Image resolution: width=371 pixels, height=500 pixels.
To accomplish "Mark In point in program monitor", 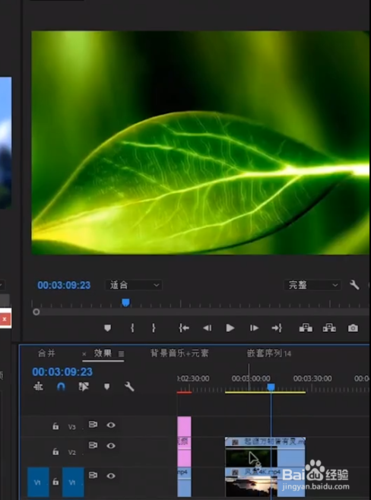I will pyautogui.click(x=133, y=328).
